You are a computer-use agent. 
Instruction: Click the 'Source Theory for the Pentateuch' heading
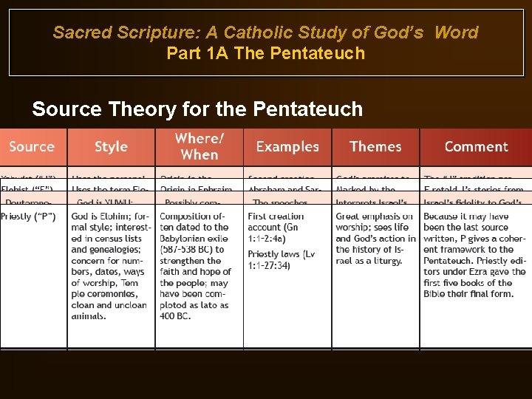(x=197, y=109)
